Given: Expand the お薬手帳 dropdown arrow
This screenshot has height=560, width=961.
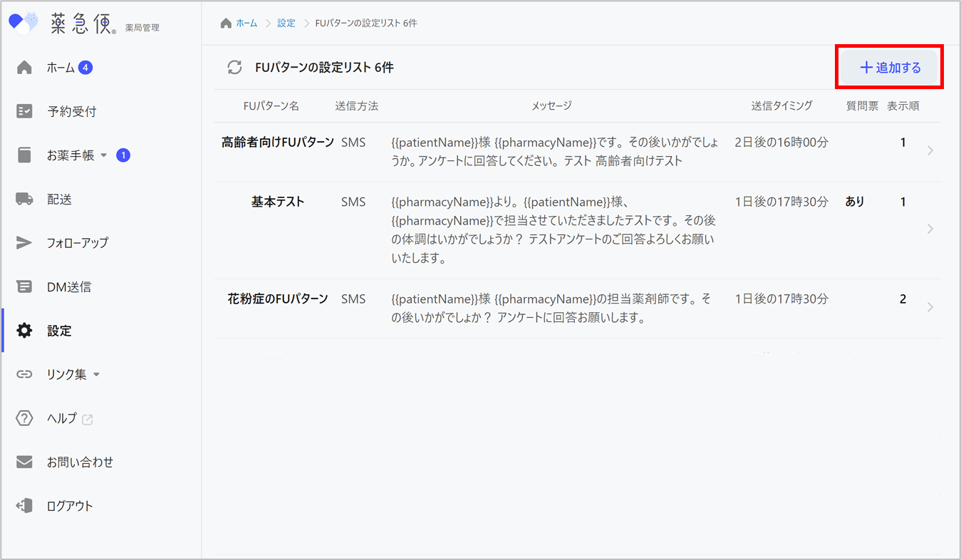Looking at the screenshot, I should click(103, 156).
